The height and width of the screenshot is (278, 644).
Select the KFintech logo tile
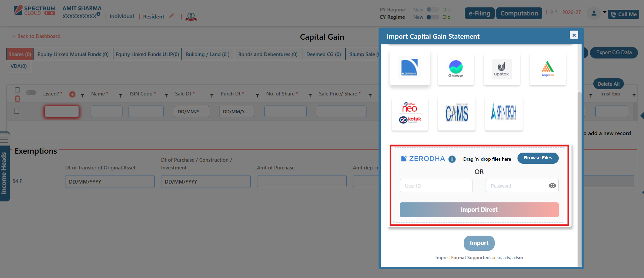click(x=503, y=113)
